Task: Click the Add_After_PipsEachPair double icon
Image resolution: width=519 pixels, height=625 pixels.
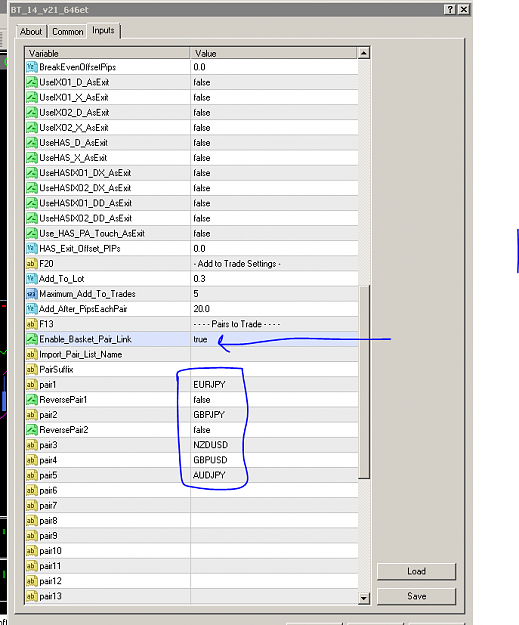Action: coord(31,309)
